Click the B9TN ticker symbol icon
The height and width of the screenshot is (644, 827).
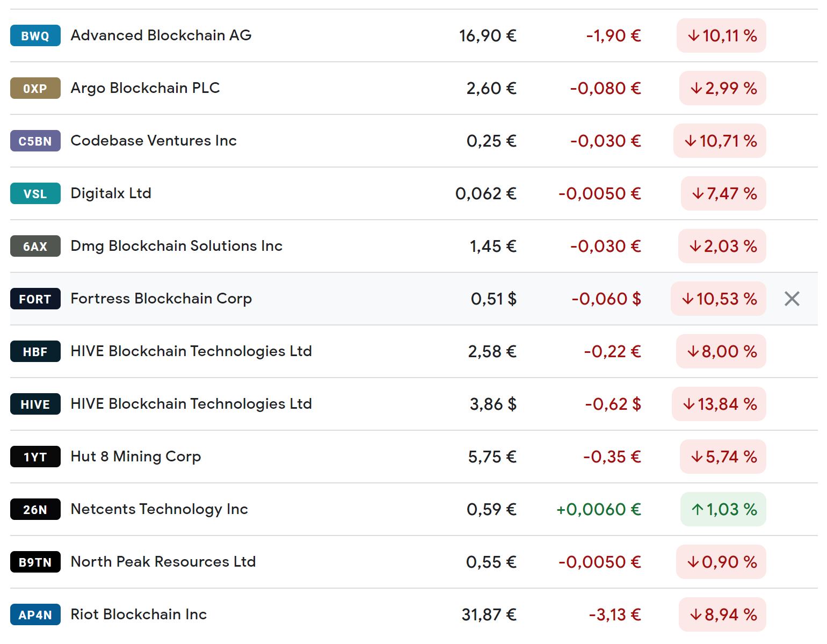[35, 562]
